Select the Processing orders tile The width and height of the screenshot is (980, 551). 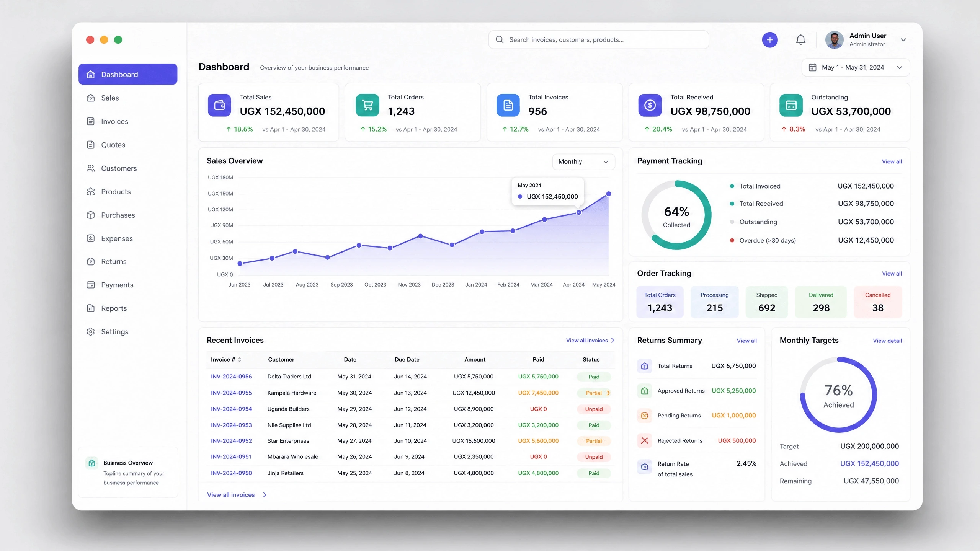pyautogui.click(x=714, y=302)
